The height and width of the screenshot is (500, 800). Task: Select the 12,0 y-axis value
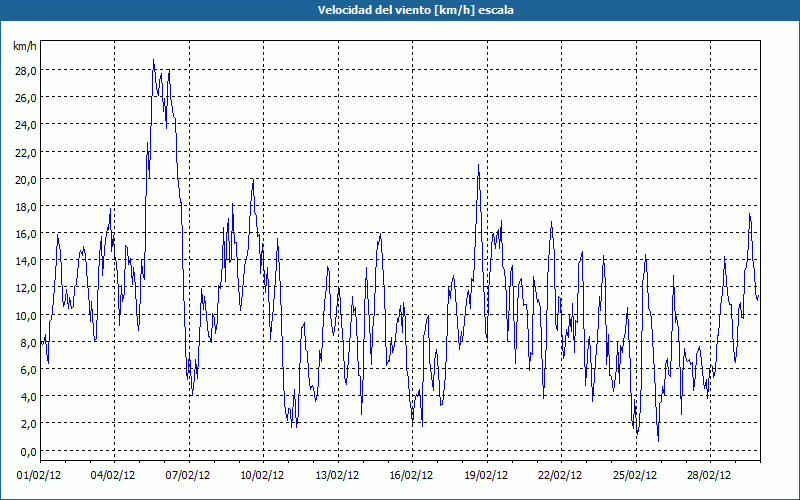tap(26, 288)
